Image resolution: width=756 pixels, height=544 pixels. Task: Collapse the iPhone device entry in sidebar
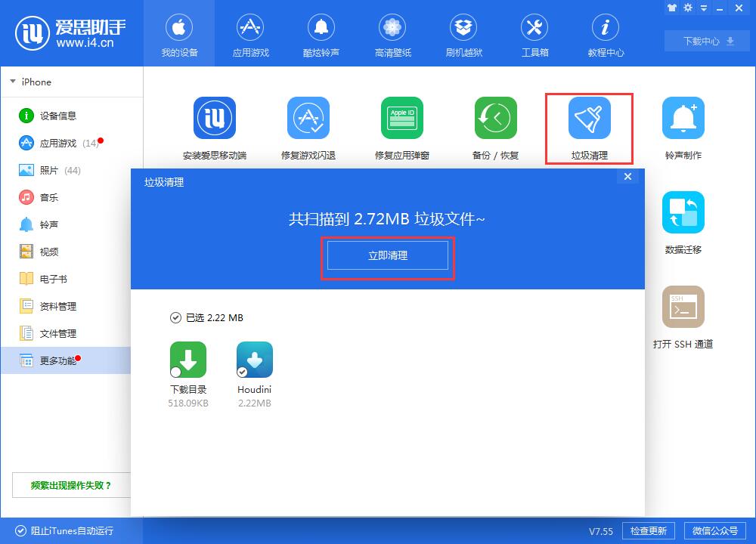point(13,82)
